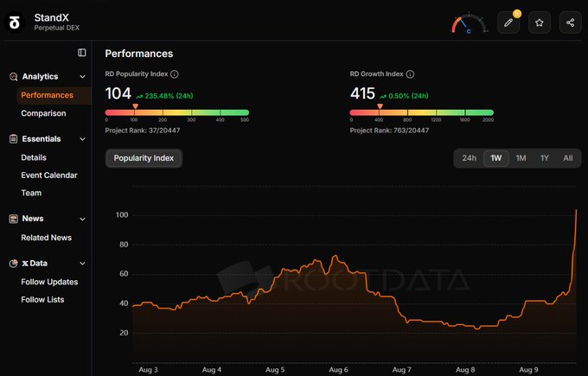Switch chart range to 24h

click(x=470, y=158)
